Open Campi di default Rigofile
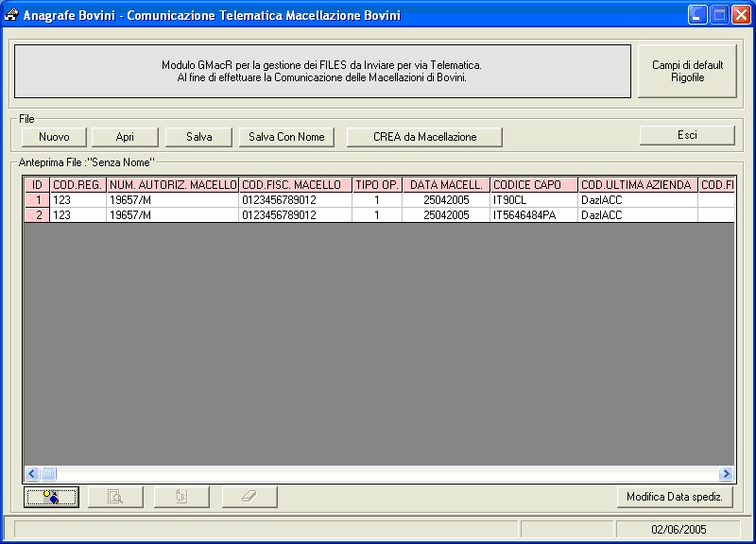The image size is (756, 544). (688, 72)
